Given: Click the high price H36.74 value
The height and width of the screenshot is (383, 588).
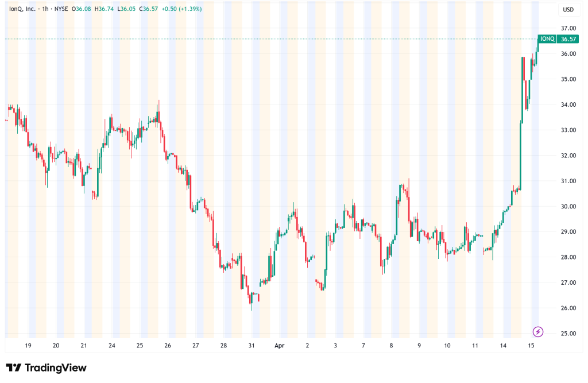Looking at the screenshot, I should (x=104, y=9).
